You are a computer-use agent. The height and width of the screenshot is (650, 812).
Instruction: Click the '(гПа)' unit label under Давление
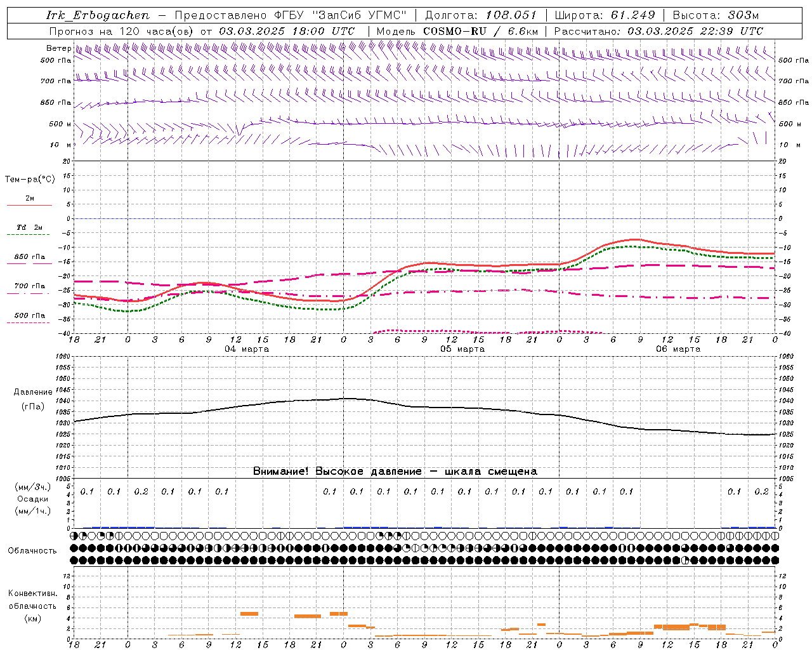[32, 406]
